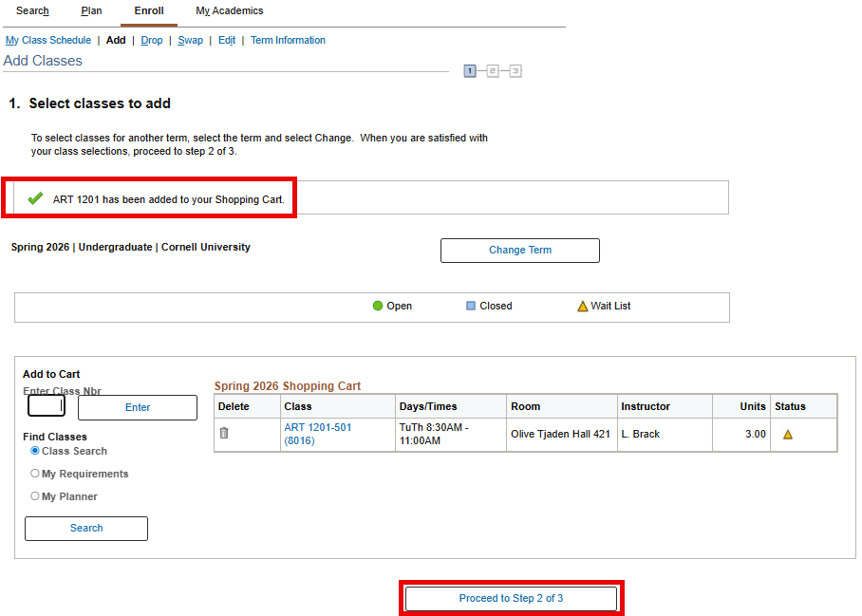
Task: Click the step 3 progress indicator box
Action: pos(515,71)
